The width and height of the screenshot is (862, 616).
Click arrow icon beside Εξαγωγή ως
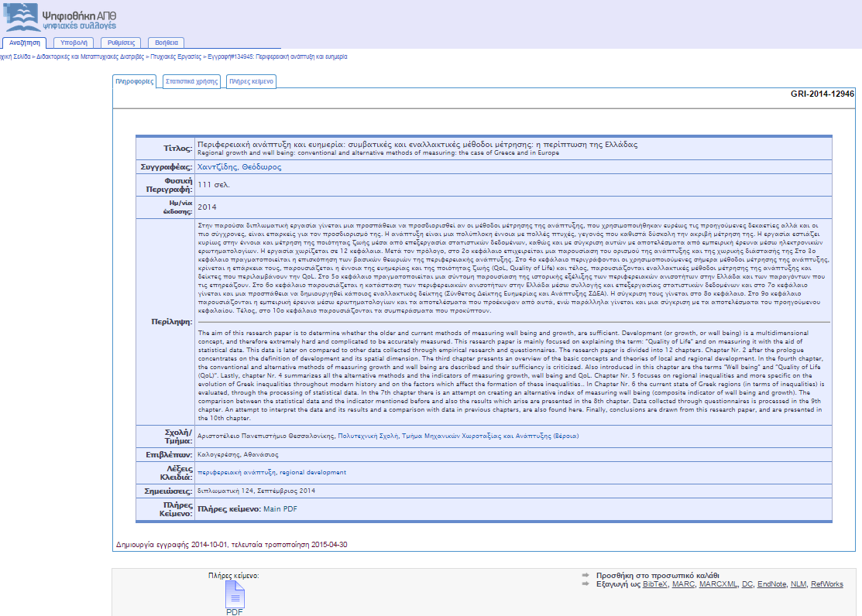pyautogui.click(x=586, y=584)
